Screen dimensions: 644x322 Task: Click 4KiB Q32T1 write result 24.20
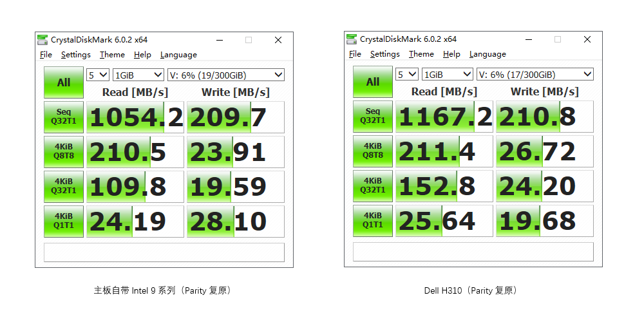click(545, 186)
